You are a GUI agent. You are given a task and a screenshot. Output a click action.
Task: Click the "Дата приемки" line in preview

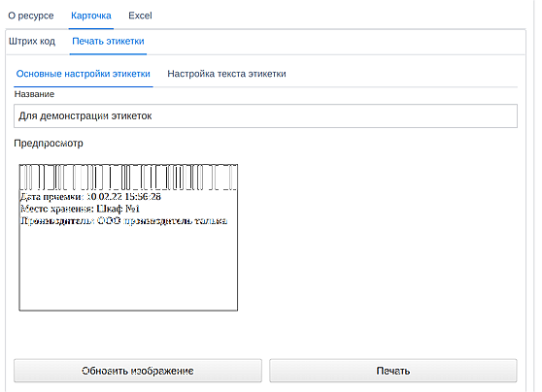(x=90, y=197)
